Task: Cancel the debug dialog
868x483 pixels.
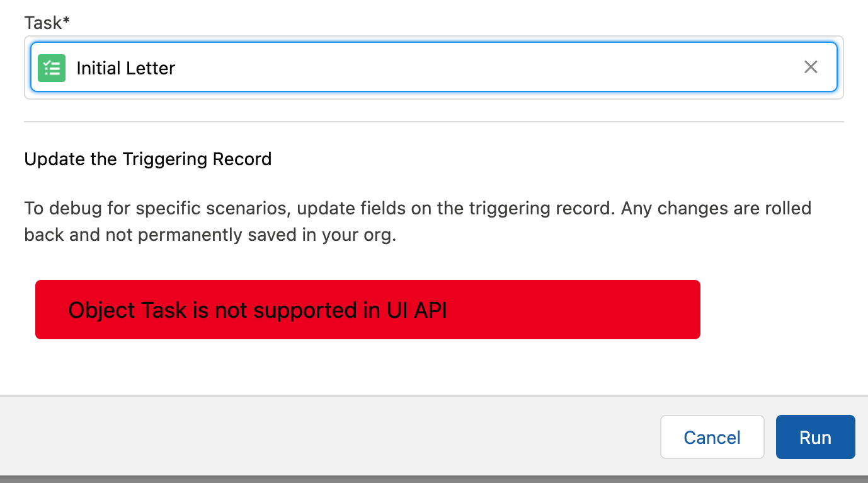Action: [x=712, y=437]
